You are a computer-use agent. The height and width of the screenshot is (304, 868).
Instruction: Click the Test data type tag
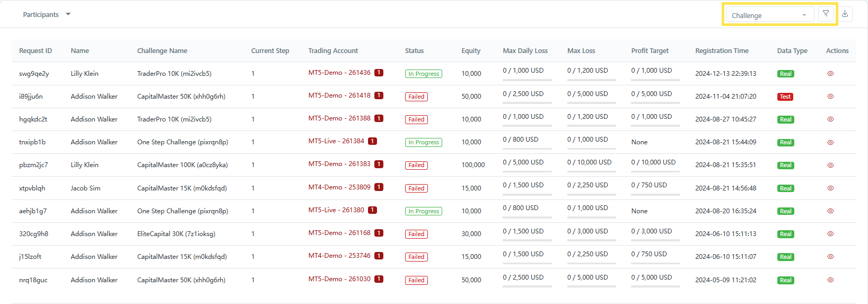pos(785,97)
